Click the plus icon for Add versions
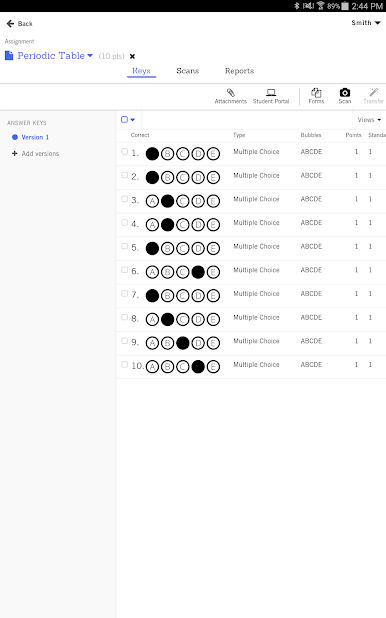This screenshot has width=386, height=618. pos(15,153)
